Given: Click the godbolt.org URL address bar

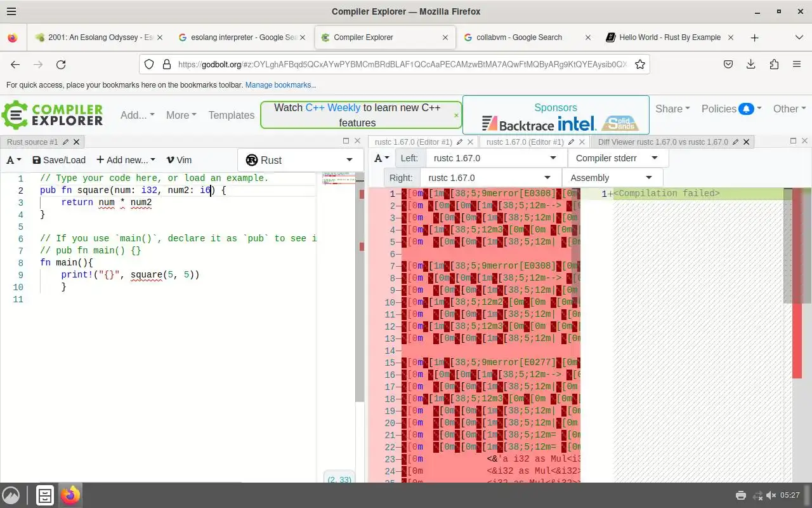Looking at the screenshot, I should coord(402,64).
